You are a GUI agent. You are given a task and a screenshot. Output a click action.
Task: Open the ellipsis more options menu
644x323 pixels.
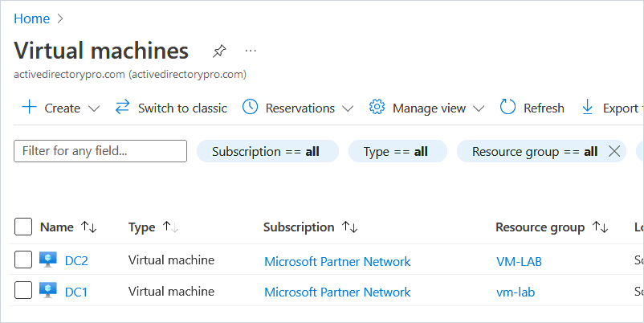point(251,51)
